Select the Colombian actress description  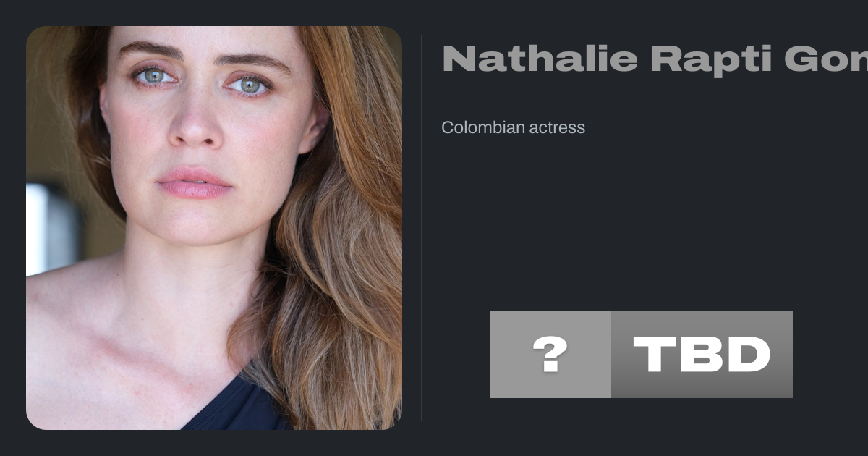[x=513, y=127]
